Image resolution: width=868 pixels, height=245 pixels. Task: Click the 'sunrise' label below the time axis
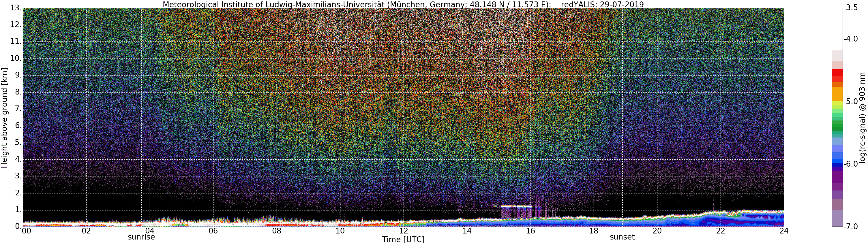(141, 237)
